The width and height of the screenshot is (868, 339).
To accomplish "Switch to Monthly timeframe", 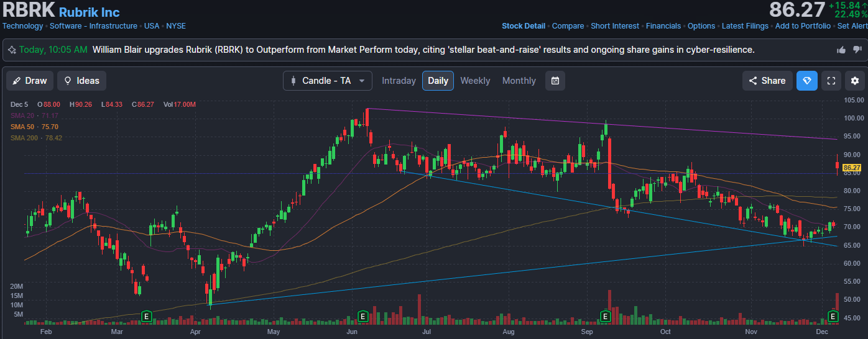I will coord(519,81).
